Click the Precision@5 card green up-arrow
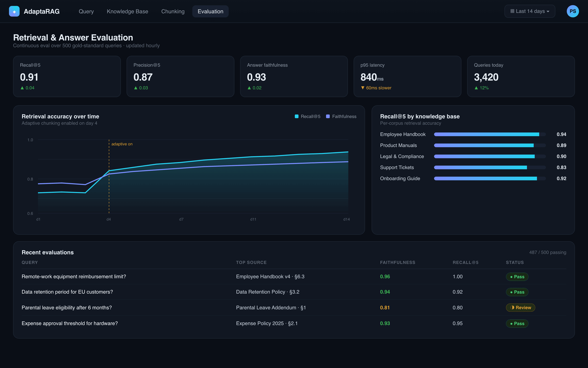588x368 pixels. (x=136, y=88)
